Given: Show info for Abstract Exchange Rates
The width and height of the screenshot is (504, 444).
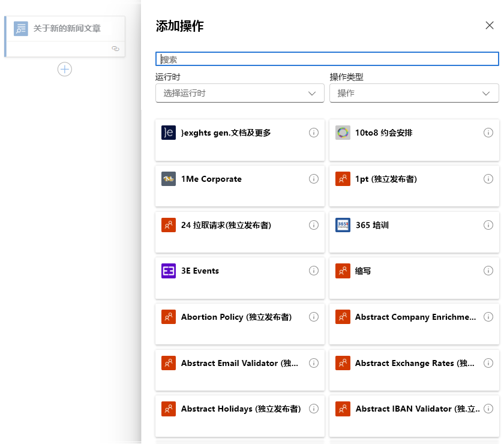Looking at the screenshot, I should (488, 363).
